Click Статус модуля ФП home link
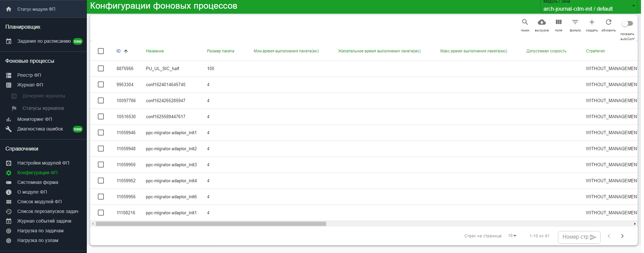644x253 pixels. pyautogui.click(x=36, y=9)
